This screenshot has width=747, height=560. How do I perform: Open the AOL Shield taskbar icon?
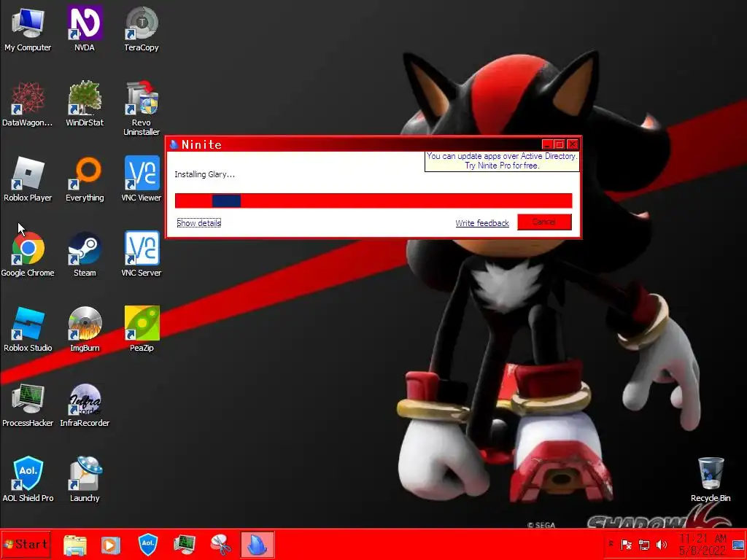(147, 544)
